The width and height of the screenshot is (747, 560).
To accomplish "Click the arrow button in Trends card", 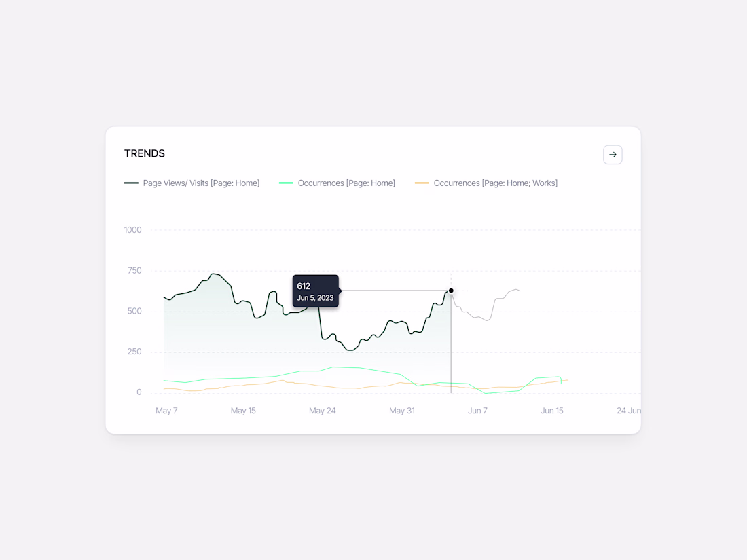I will click(613, 155).
